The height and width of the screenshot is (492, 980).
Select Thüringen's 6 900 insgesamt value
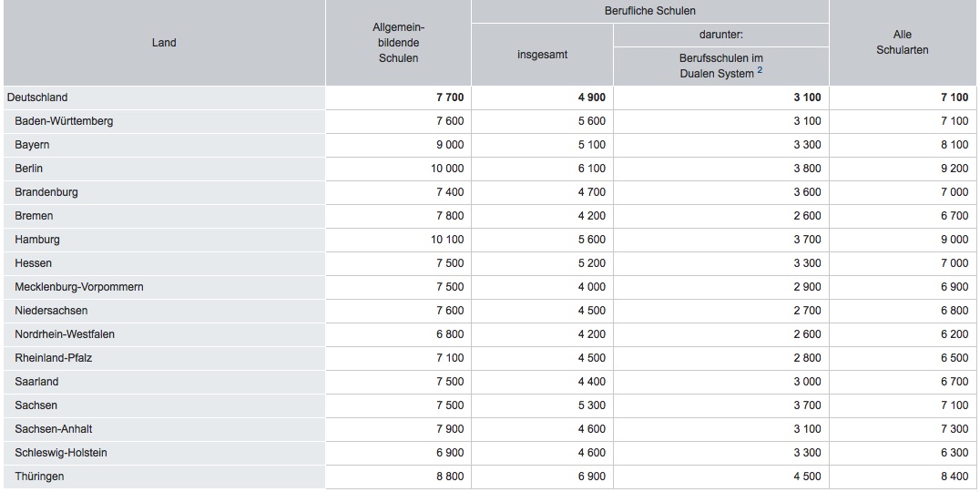coord(591,477)
